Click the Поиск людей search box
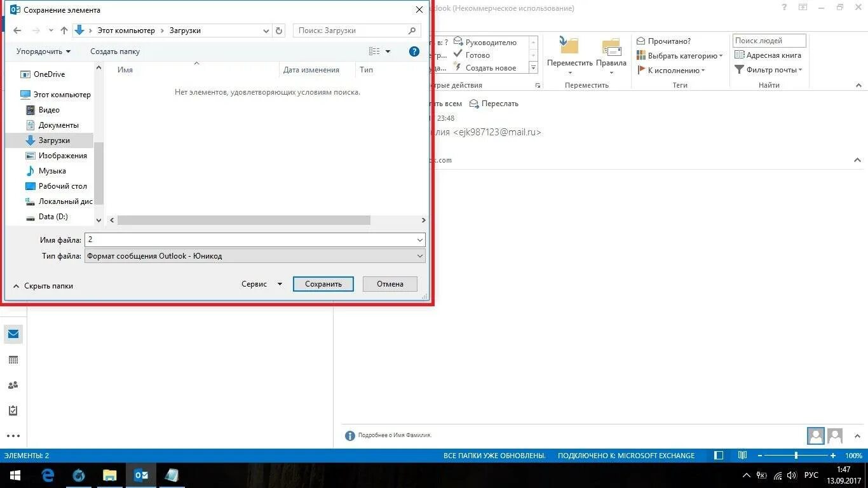This screenshot has width=868, height=488. tap(770, 41)
